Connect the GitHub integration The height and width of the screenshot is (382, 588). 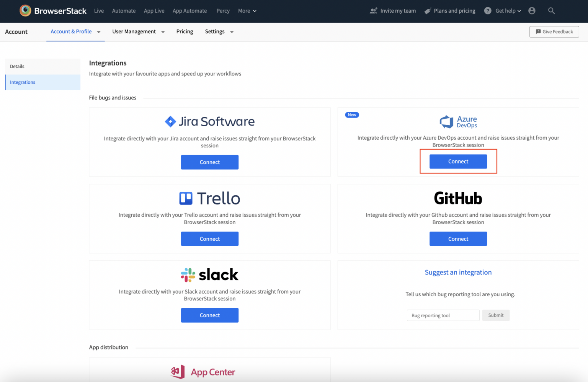(x=458, y=238)
